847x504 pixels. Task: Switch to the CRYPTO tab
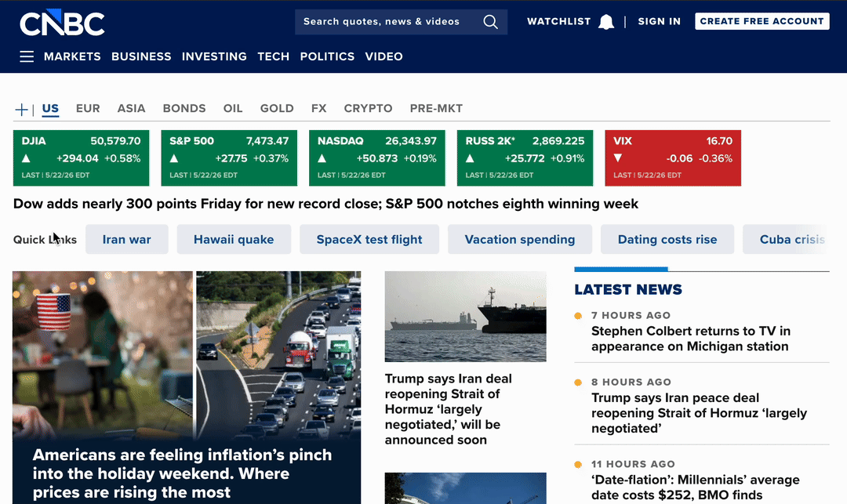click(368, 108)
